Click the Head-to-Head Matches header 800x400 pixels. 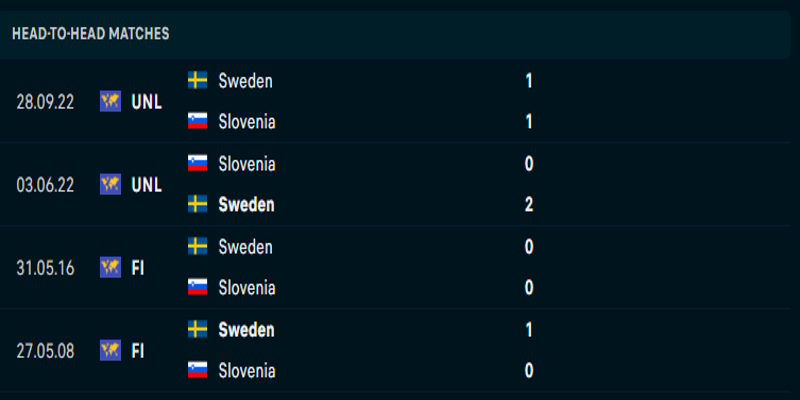[x=91, y=34]
